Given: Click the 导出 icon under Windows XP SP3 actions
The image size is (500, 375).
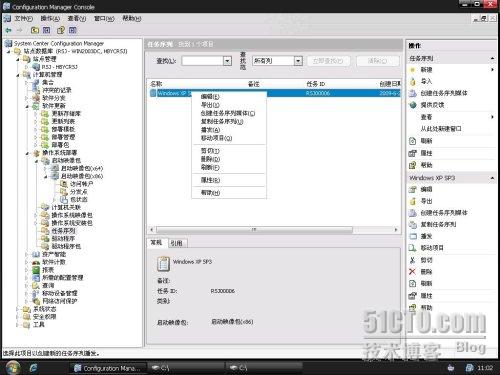Looking at the screenshot, I should click(x=413, y=201).
